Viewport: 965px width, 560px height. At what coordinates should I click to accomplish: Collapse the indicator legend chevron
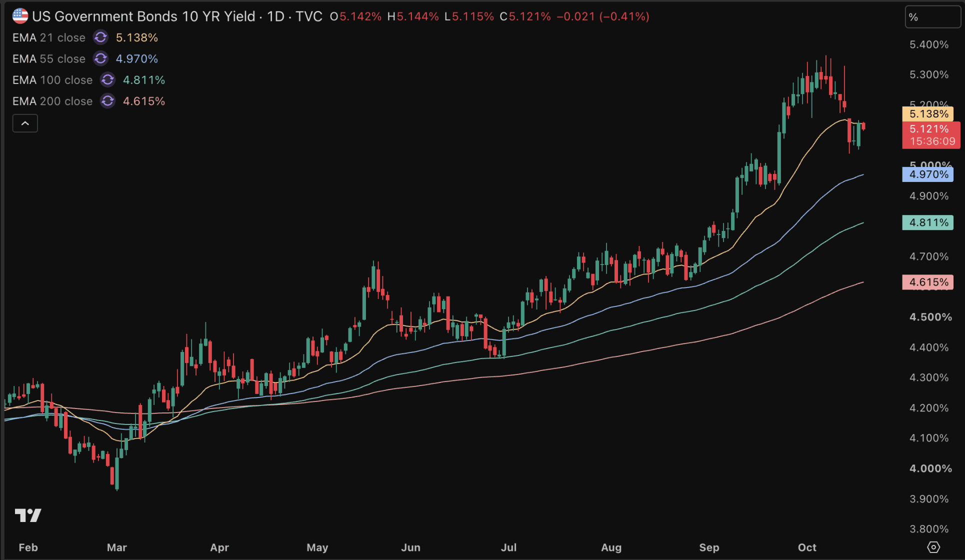point(25,123)
